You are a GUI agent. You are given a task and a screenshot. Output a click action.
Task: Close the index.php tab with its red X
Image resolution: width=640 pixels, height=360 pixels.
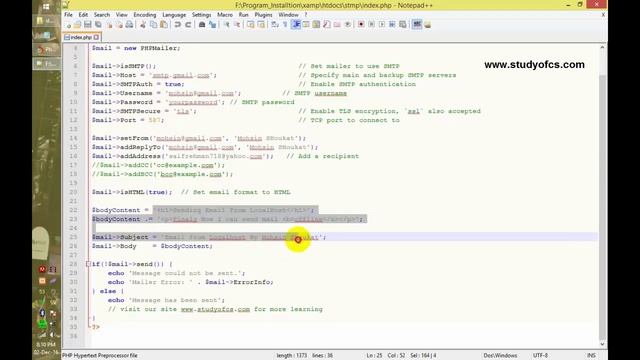[x=96, y=37]
